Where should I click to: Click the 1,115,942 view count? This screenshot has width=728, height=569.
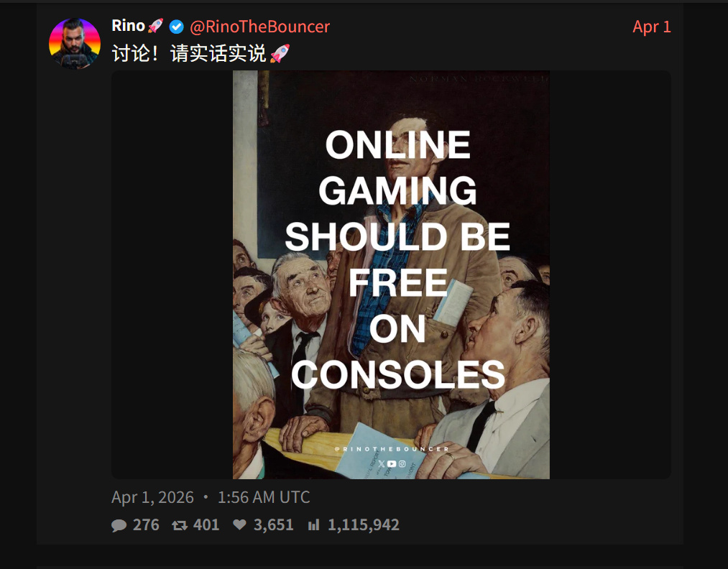click(364, 524)
